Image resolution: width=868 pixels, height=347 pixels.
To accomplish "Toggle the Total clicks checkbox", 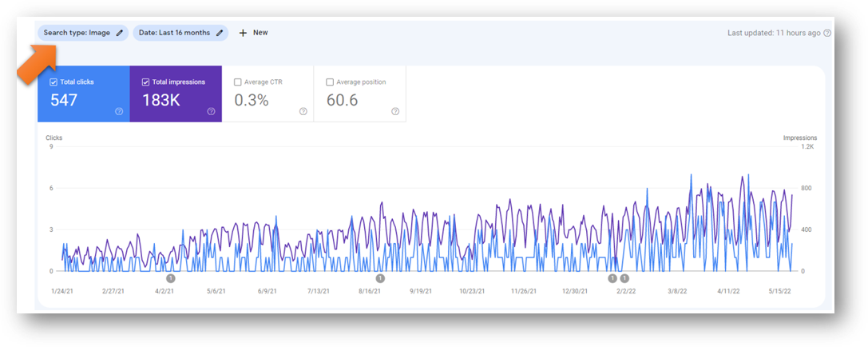I will pos(54,82).
